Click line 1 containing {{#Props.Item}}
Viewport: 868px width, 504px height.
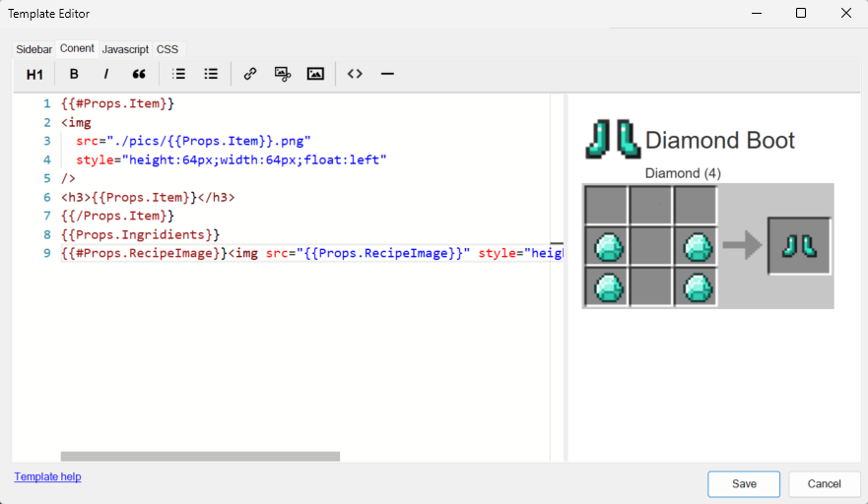117,103
